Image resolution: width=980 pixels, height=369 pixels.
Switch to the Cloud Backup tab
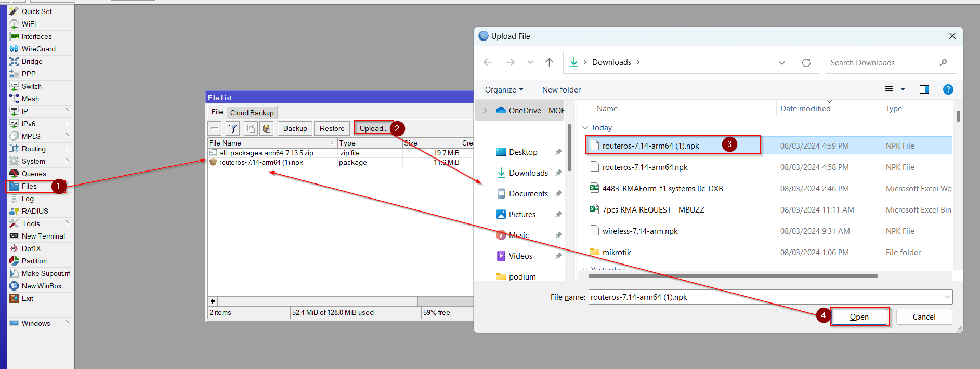pos(252,113)
